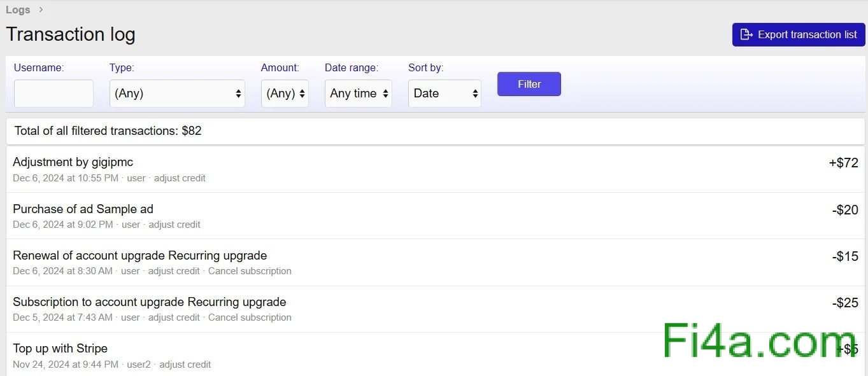The height and width of the screenshot is (376, 868).
Task: Click the Export transaction list button
Action: tap(798, 35)
